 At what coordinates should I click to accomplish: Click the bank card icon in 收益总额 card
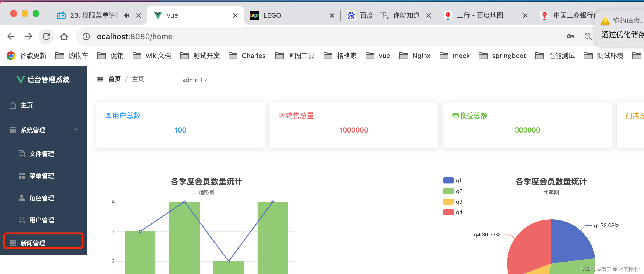coord(455,115)
